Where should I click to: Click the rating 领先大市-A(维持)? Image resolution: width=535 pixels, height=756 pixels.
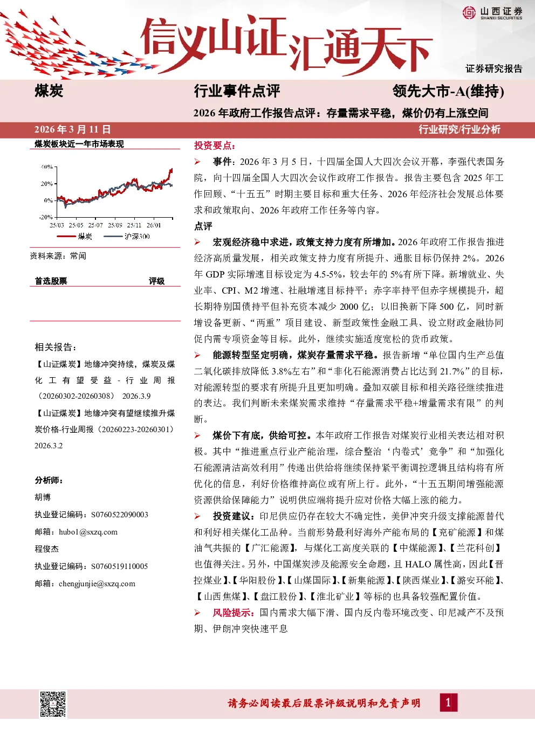pos(448,91)
